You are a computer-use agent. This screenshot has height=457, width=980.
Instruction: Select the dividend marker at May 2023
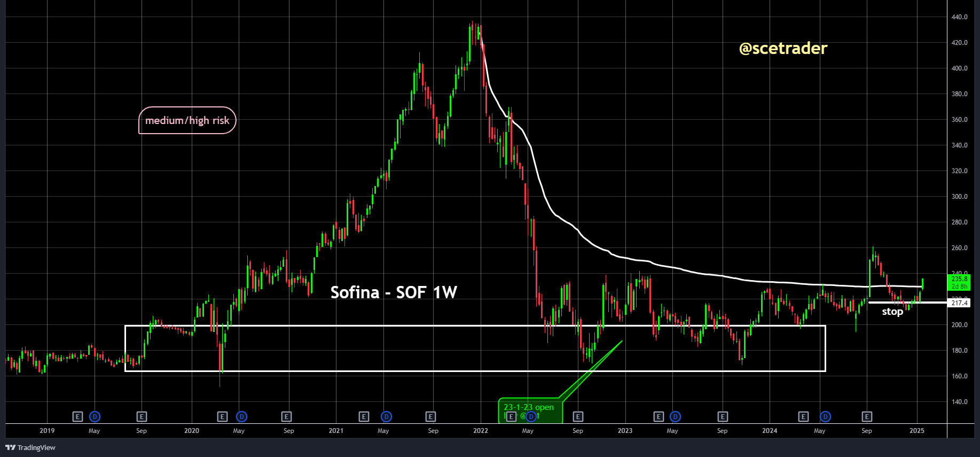tap(675, 416)
